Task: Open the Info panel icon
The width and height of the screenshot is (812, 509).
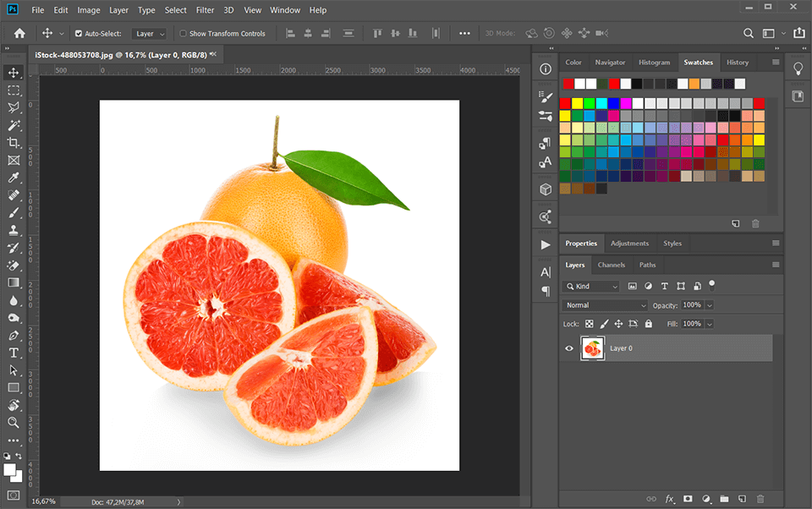Action: pyautogui.click(x=546, y=68)
